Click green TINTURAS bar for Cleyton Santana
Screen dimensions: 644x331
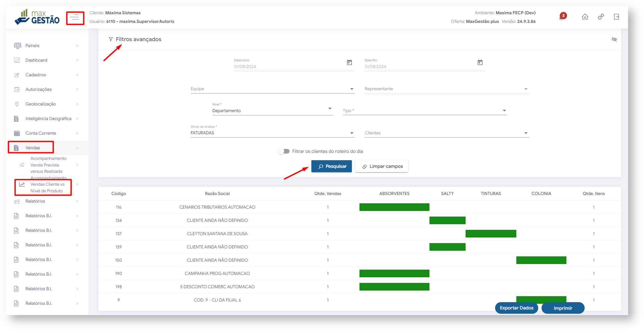[491, 234]
